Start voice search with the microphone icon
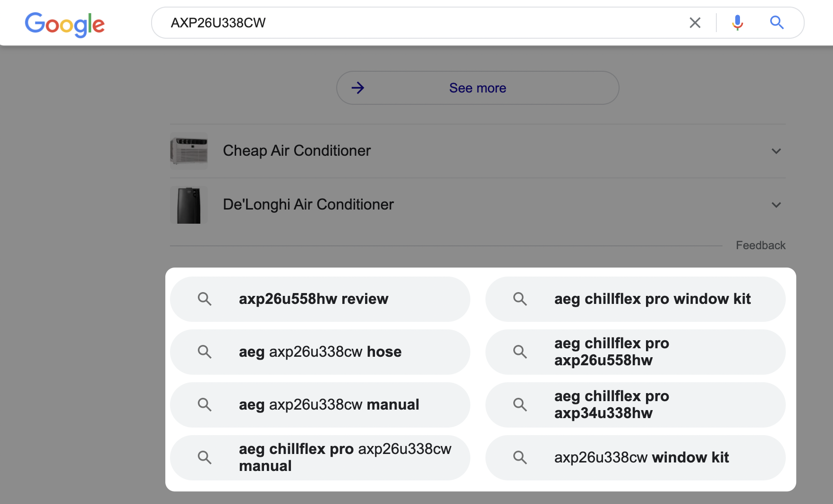 coord(737,23)
